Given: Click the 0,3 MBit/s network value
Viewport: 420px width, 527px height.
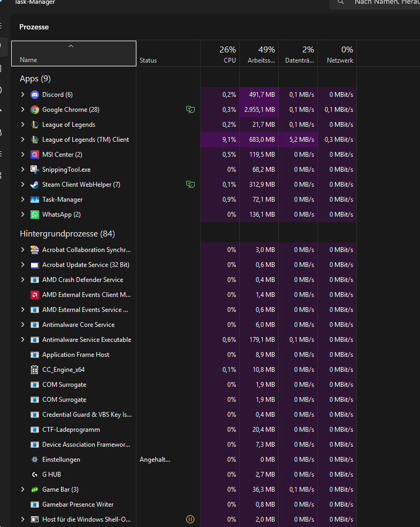Looking at the screenshot, I should tap(339, 140).
